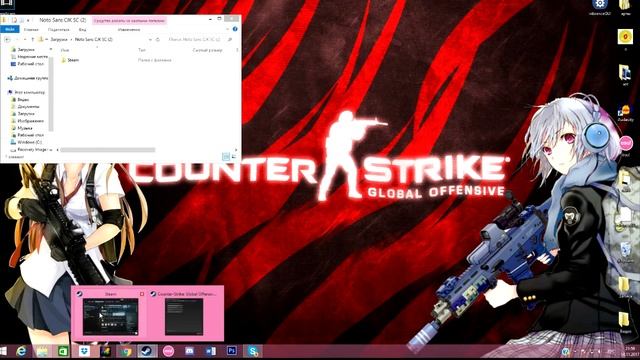Sort by the Name column header

pyautogui.click(x=65, y=50)
